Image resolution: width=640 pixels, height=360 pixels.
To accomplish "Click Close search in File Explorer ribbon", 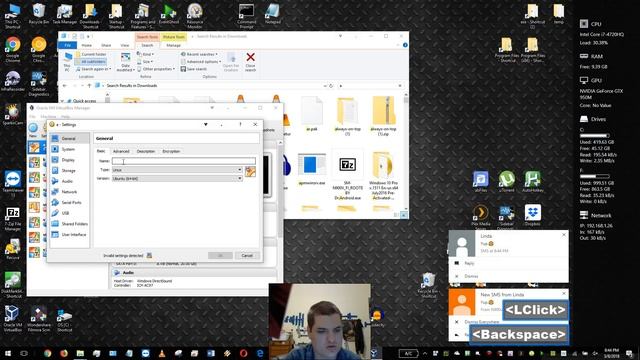I will pyautogui.click(x=250, y=62).
